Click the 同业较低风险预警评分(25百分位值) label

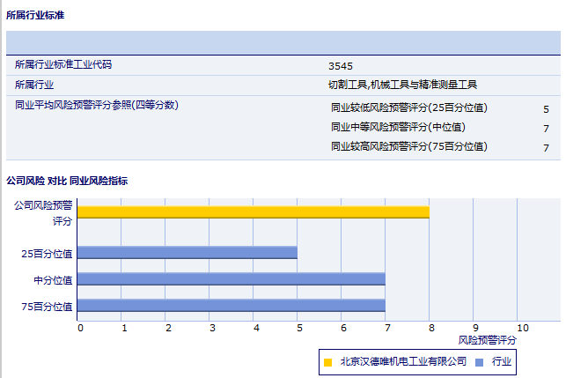[408, 108]
